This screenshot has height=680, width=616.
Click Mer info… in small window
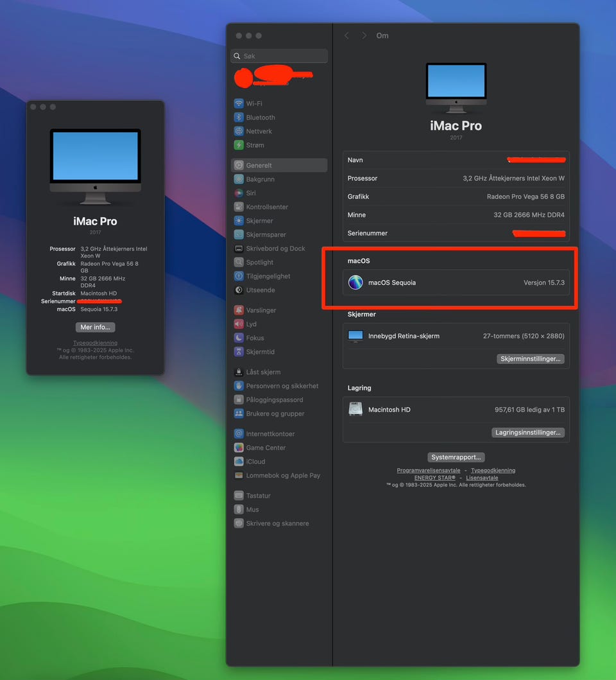(x=96, y=327)
